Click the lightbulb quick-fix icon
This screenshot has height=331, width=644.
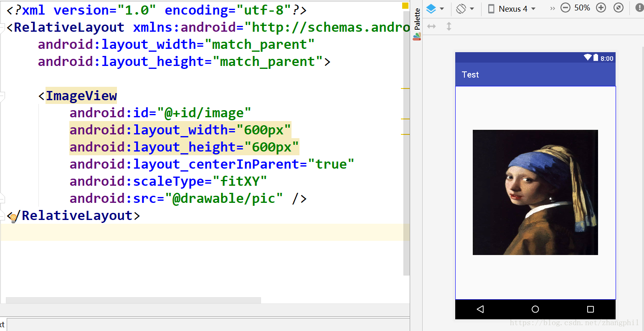(13, 218)
